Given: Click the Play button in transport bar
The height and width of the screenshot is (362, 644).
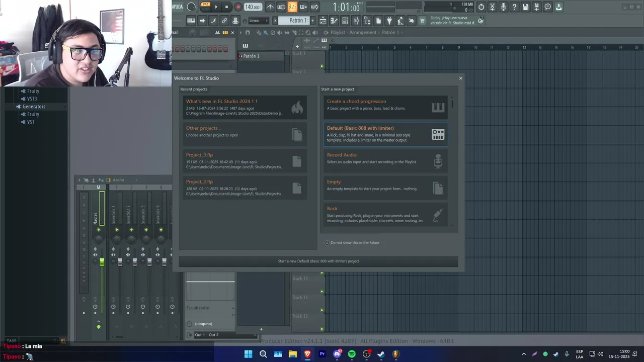Looking at the screenshot, I should tap(216, 7).
